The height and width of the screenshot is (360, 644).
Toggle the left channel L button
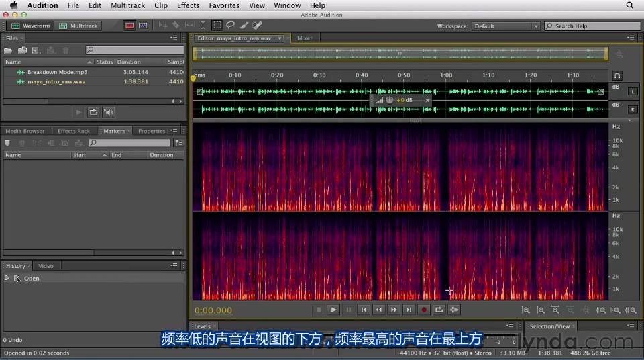[633, 91]
